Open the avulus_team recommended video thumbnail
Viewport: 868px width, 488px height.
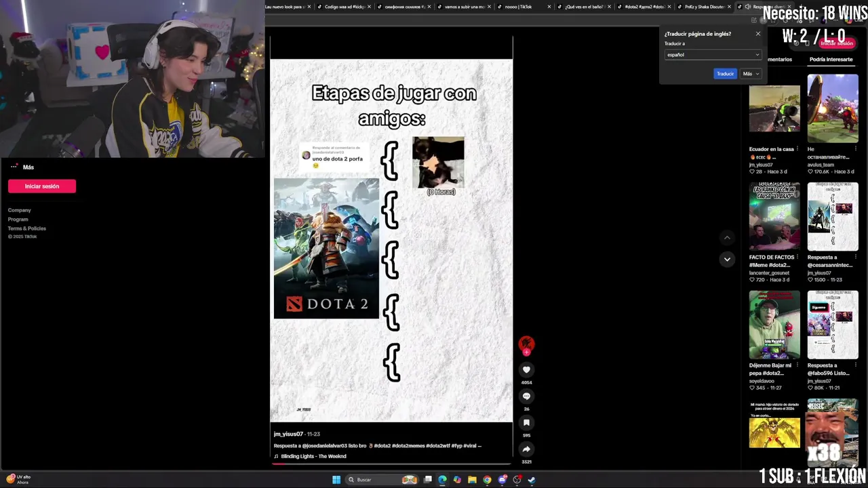pyautogui.click(x=833, y=108)
